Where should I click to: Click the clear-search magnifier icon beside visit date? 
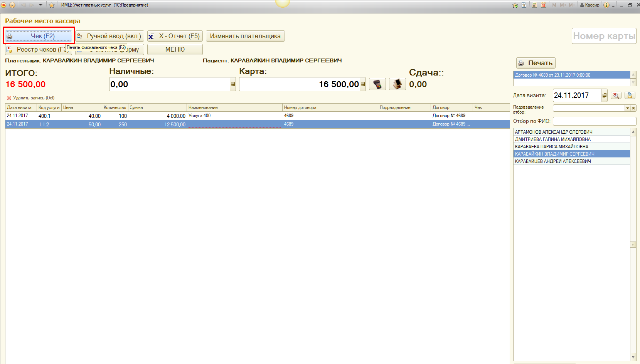(616, 95)
